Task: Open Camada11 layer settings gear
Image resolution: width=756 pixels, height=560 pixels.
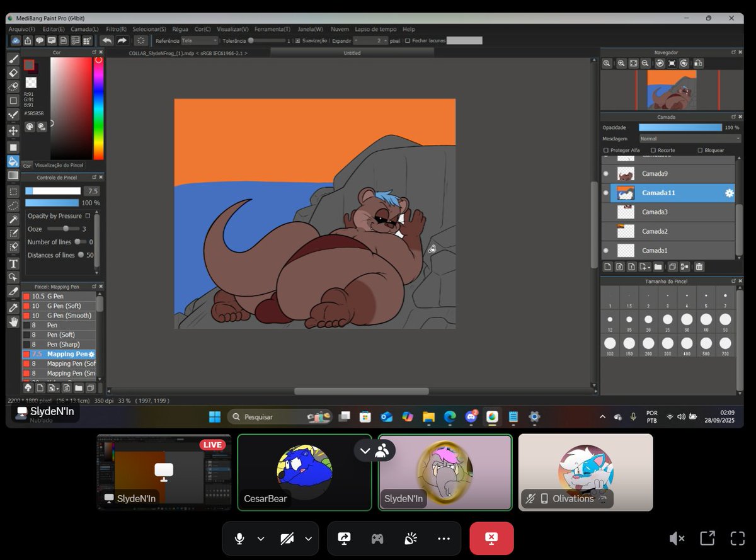Action: pos(729,193)
